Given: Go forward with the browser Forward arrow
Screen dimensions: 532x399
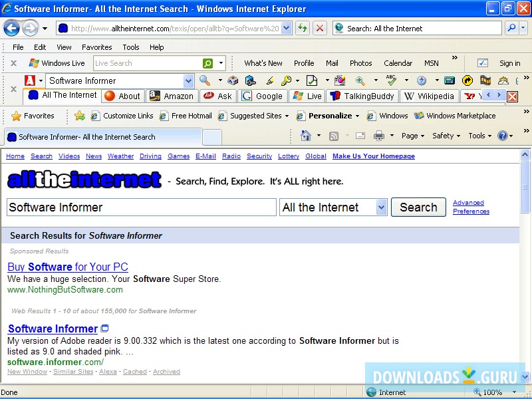Looking at the screenshot, I should (30, 29).
